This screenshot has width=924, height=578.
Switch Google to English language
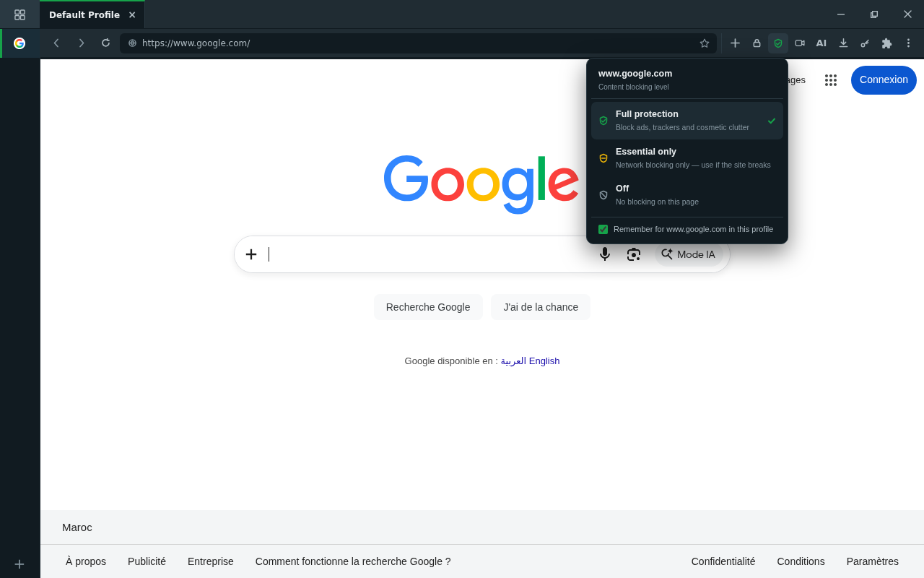[544, 361]
